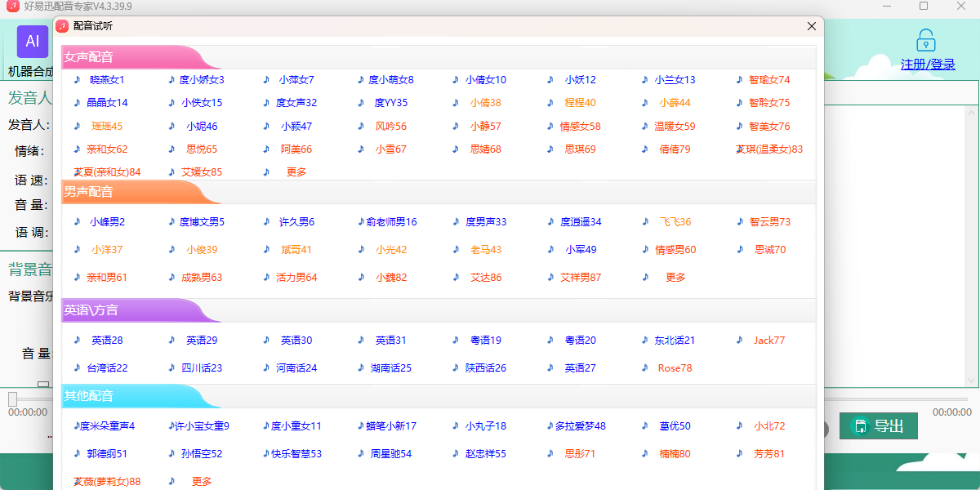
Task: Select the 英语\方言 category header
Action: 91,310
